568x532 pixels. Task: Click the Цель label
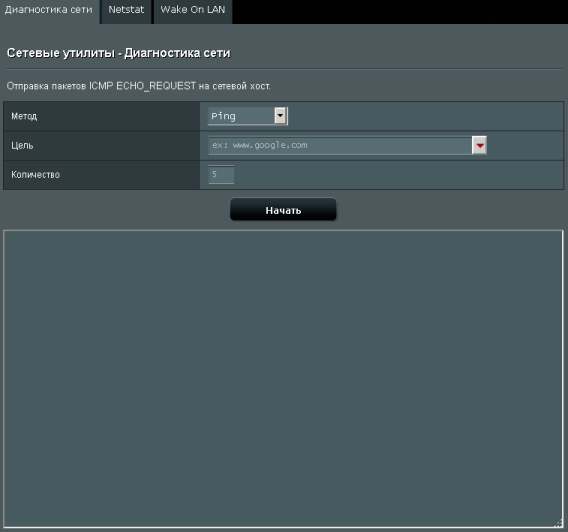(22, 146)
